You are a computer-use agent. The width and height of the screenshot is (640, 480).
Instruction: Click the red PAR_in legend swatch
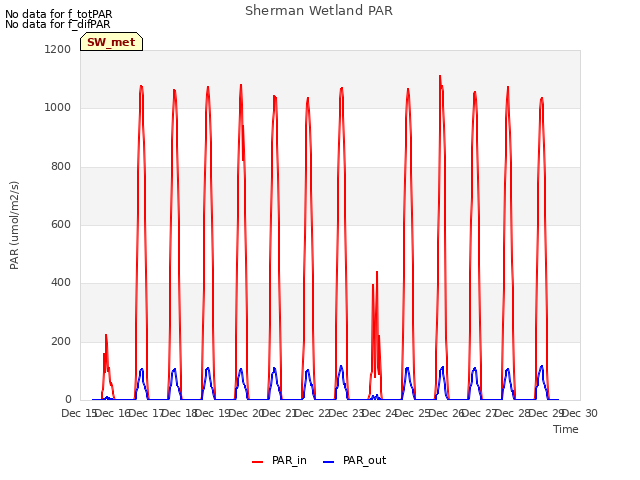(258, 462)
